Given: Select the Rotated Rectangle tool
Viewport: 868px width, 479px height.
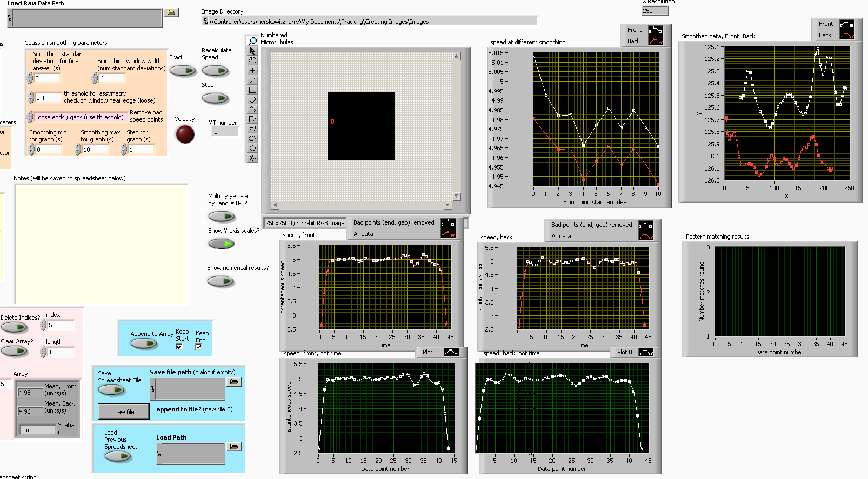Looking at the screenshot, I should (x=252, y=99).
